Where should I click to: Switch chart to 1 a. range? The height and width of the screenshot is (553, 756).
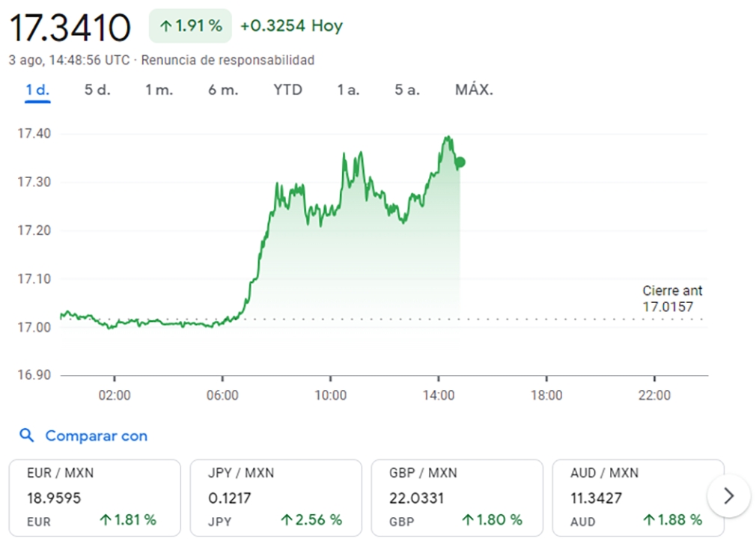pos(348,90)
